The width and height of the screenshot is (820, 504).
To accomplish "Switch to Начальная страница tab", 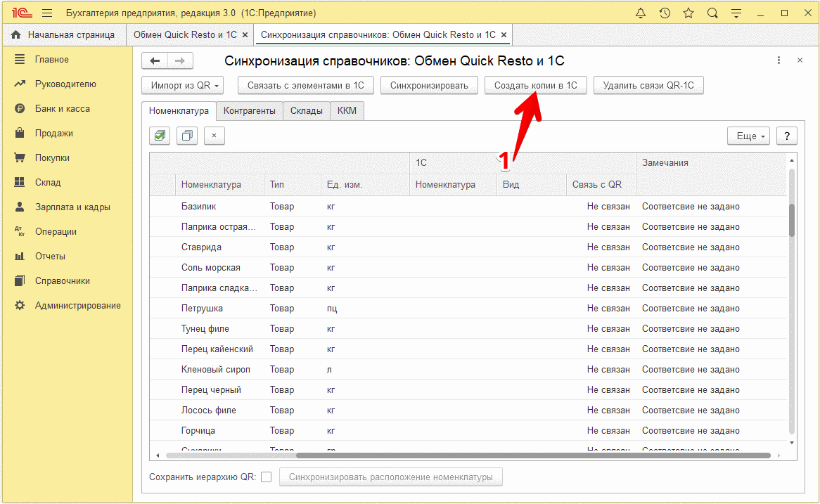I will 64,35.
